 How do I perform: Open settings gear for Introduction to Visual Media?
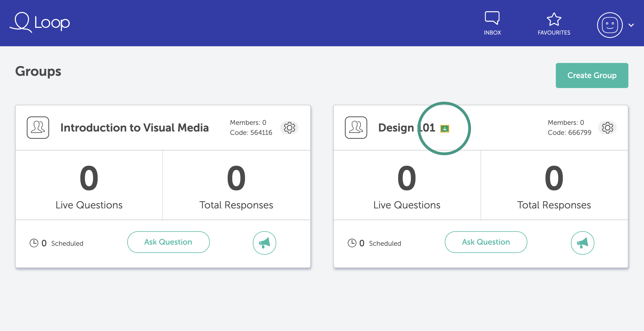click(x=289, y=128)
